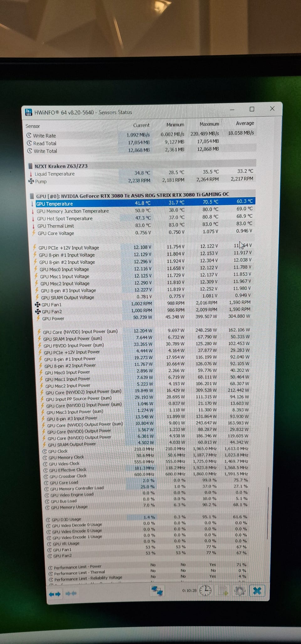Select the GPU Thermal Limit row
The width and height of the screenshot is (301, 644).
click(x=145, y=225)
